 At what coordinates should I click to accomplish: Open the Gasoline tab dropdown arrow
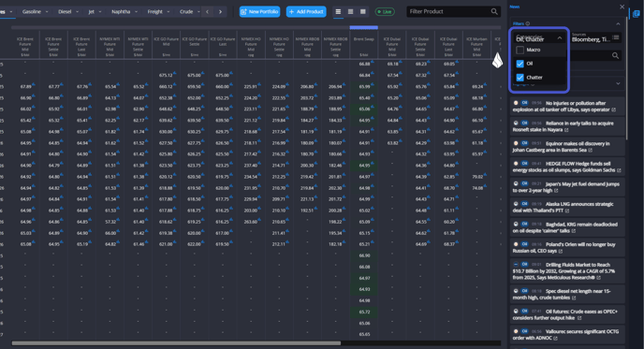(x=47, y=12)
